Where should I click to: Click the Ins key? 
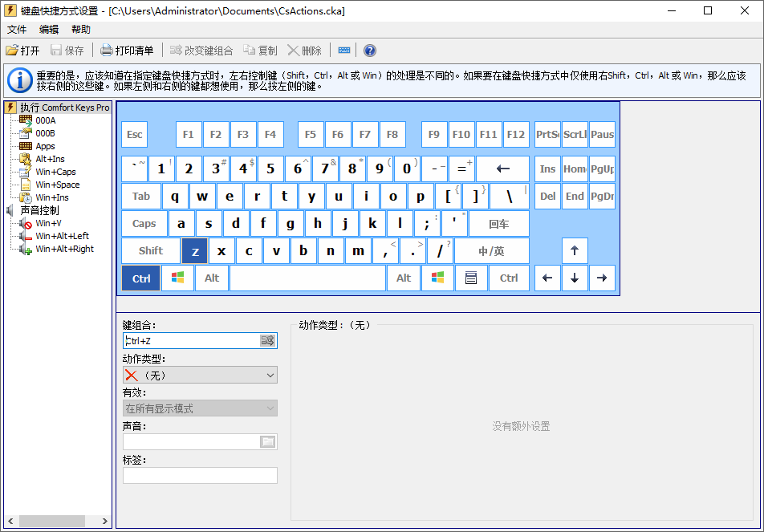point(547,169)
